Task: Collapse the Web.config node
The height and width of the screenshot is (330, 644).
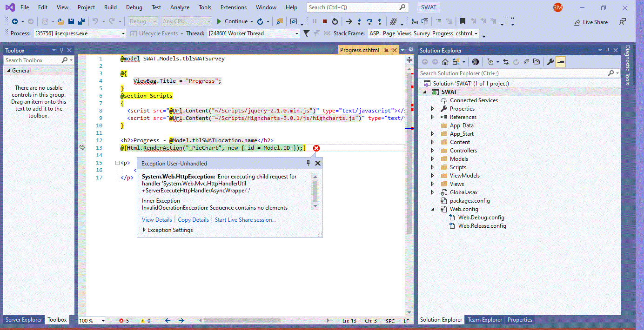Action: [x=432, y=209]
